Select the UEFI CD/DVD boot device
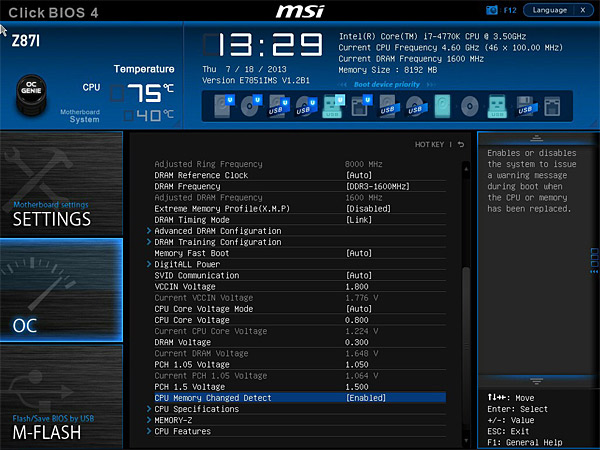This screenshot has width=600, height=450. click(251, 106)
